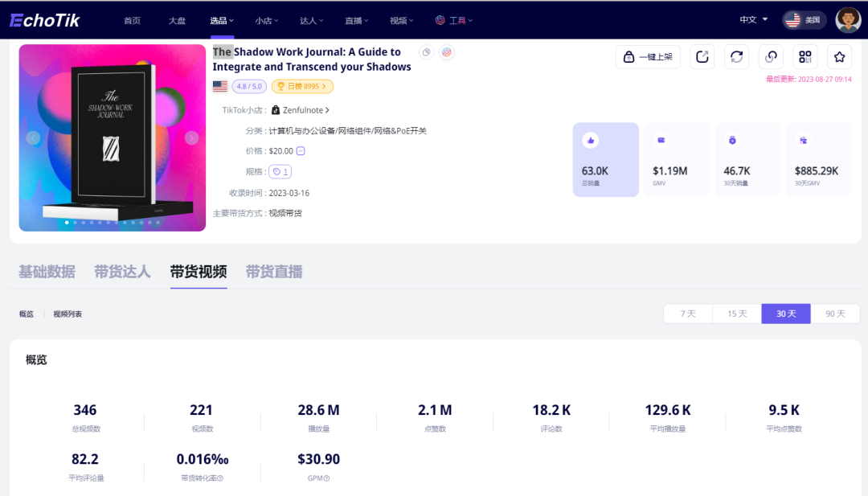
Task: Select the 15天 time range
Action: (x=737, y=314)
